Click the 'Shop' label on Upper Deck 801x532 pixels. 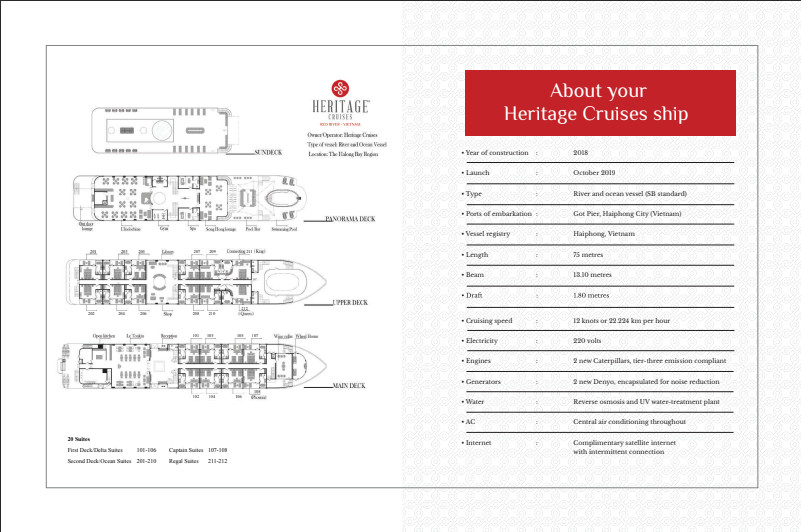[168, 314]
